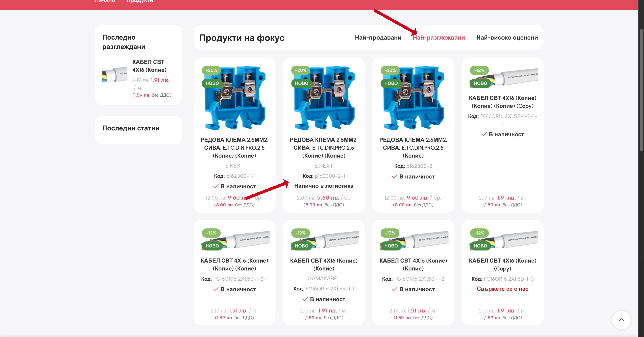Click the Последно разглеждани sidebar heading
Screen dimensions: 644x337
[x=124, y=42]
